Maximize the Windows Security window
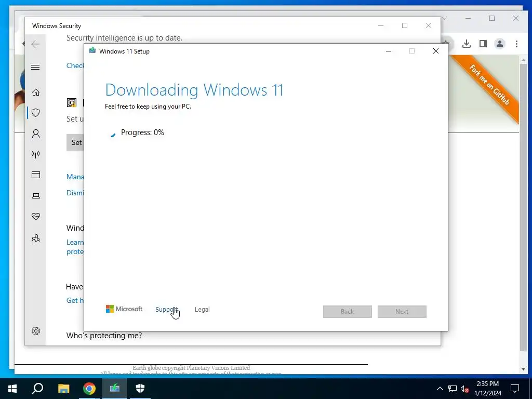This screenshot has width=532, height=399. tap(405, 25)
